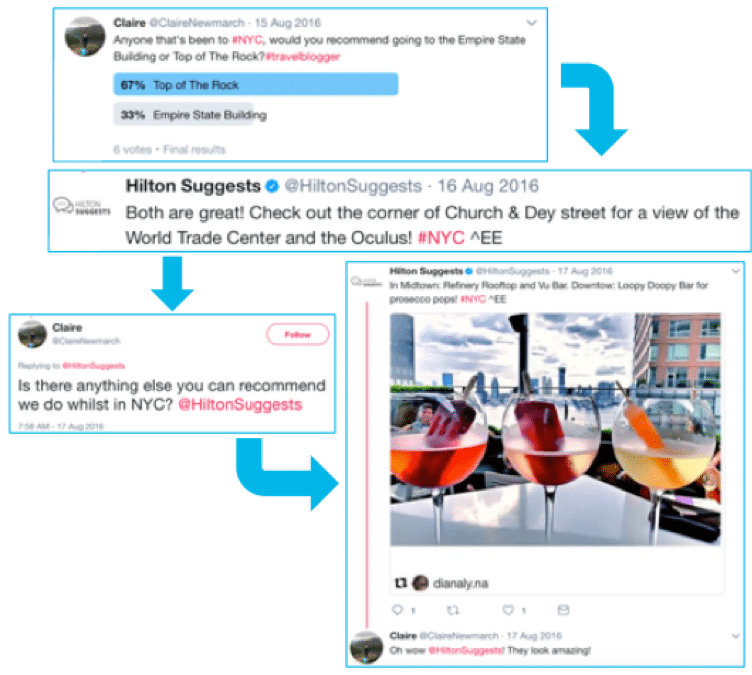Image resolution: width=752 pixels, height=675 pixels.
Task: Click Claire's avatar in the poll tweet
Action: click(85, 36)
